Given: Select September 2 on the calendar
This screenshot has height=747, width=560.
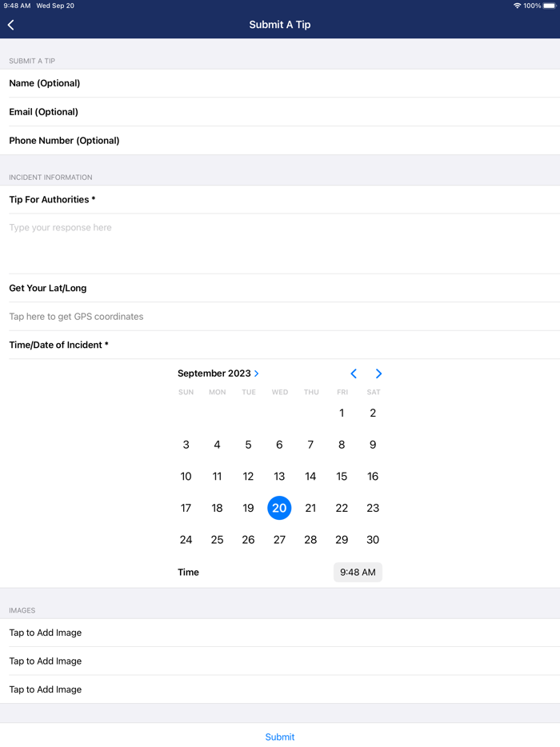Looking at the screenshot, I should (x=373, y=413).
